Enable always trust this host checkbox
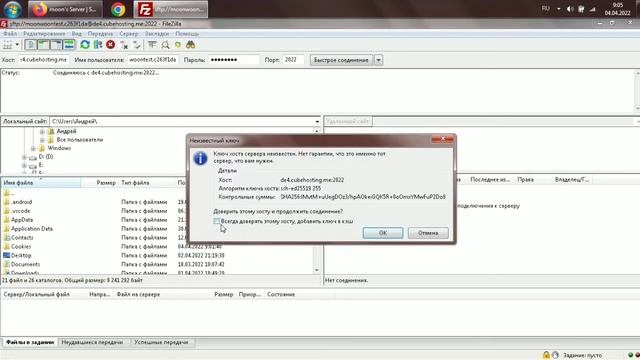640x360 pixels. click(x=216, y=221)
